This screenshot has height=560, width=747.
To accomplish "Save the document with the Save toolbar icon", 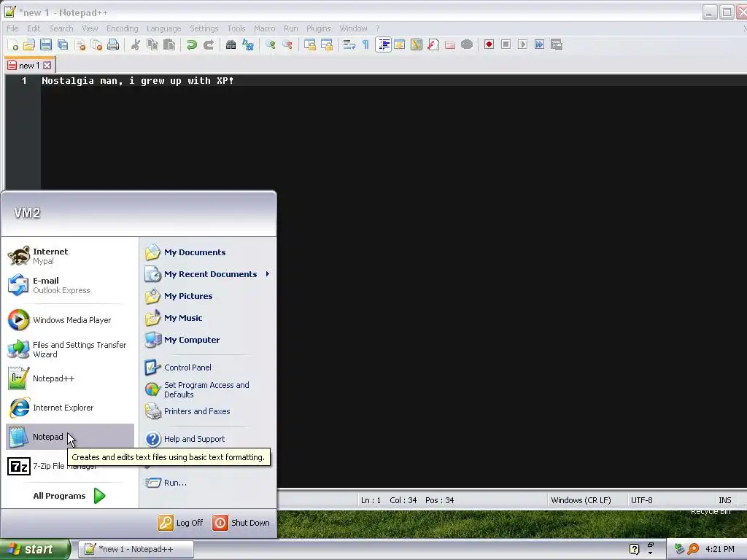I will 46,44.
